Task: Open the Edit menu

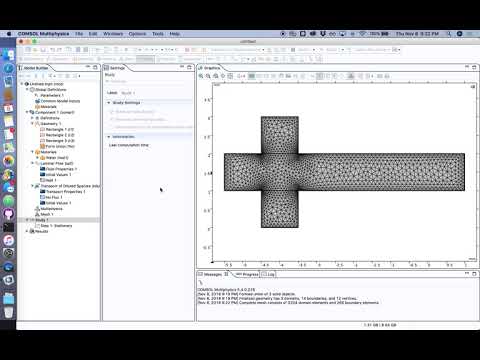Action: [93, 34]
